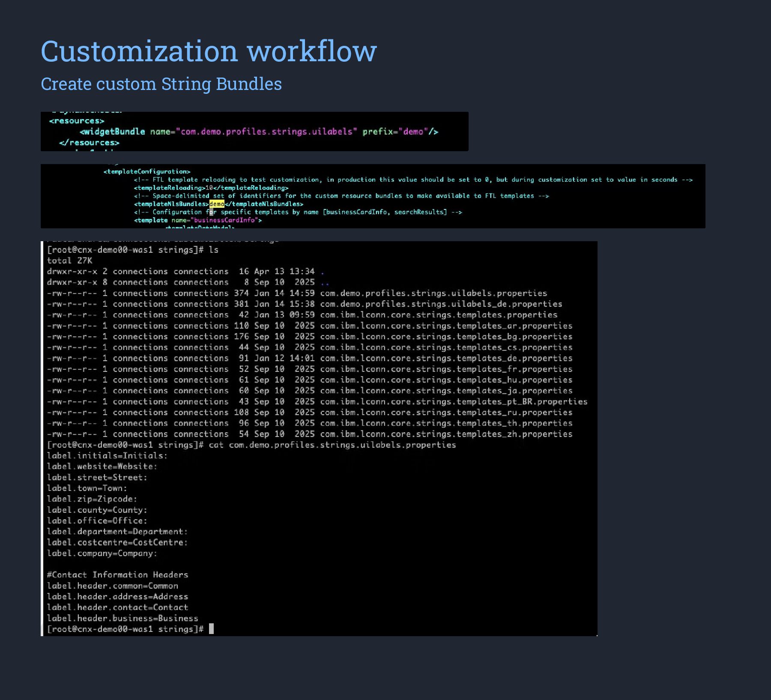This screenshot has height=700, width=771.
Task: Click the #Contact Information Headers comment
Action: click(117, 575)
